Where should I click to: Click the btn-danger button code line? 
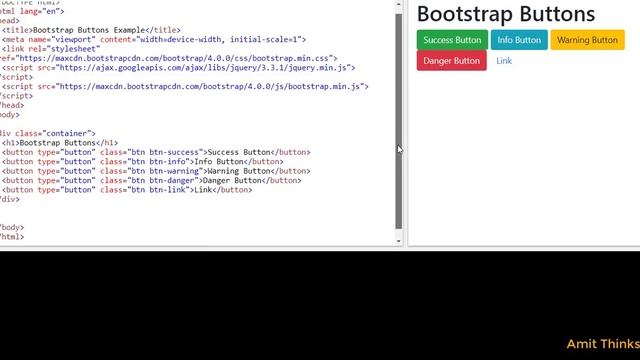(151, 180)
